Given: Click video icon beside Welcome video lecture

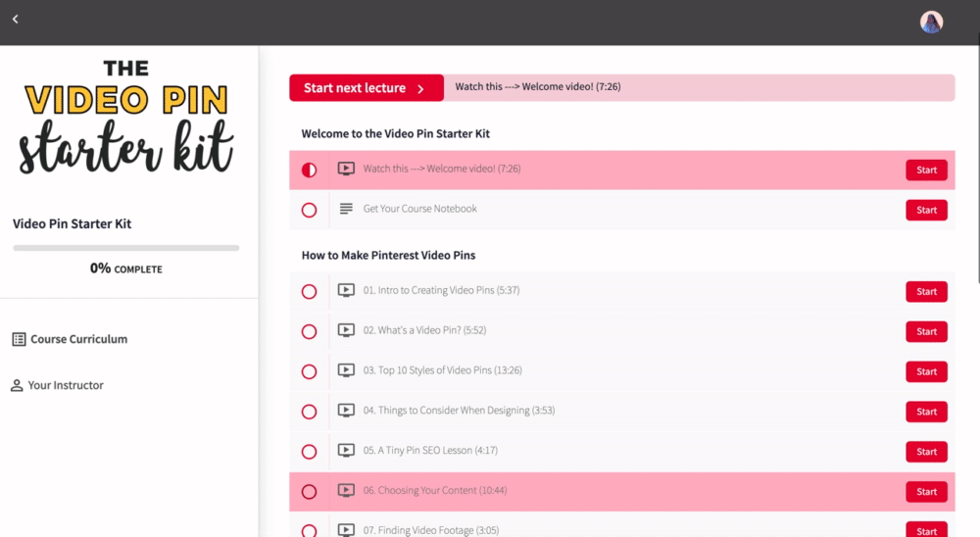Looking at the screenshot, I should tap(346, 169).
